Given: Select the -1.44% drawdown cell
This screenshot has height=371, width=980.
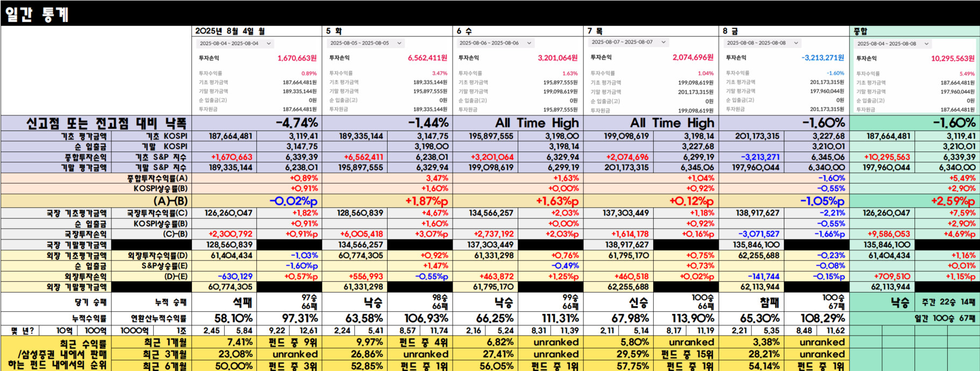Looking at the screenshot, I should coord(427,123).
